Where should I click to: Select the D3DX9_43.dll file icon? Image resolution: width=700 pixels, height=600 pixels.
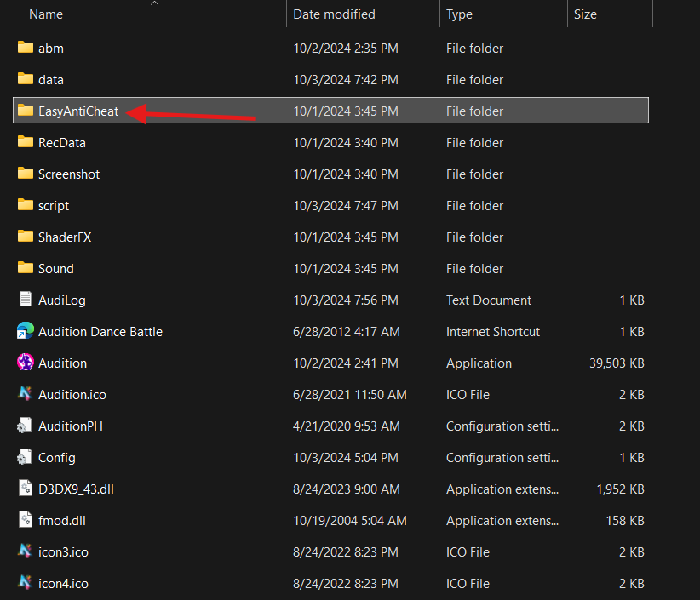tap(25, 489)
